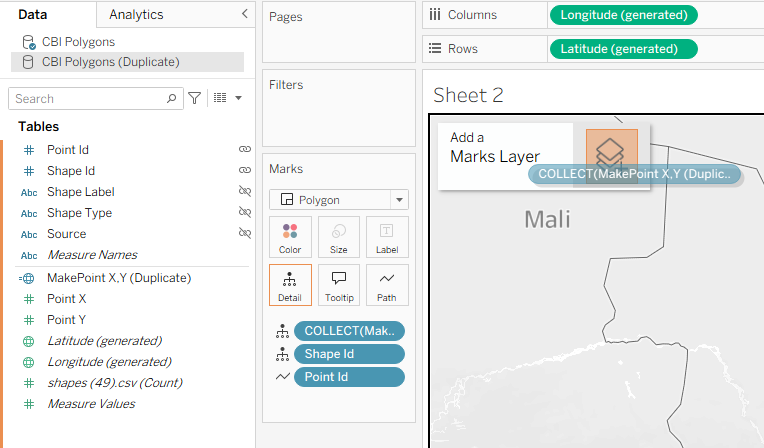Select the CBI Polygons (Duplicate) data source
The width and height of the screenshot is (764, 448).
pos(111,62)
